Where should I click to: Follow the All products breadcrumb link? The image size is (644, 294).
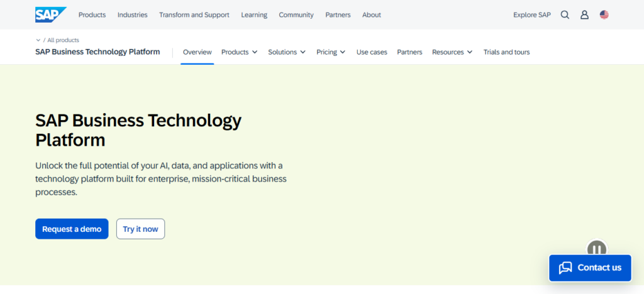point(63,40)
